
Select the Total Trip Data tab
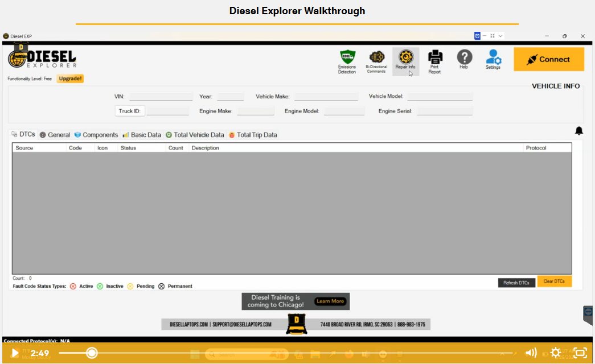253,135
